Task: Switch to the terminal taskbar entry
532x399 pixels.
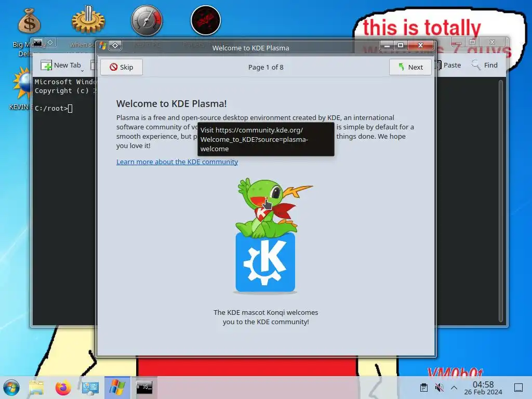Action: tap(144, 388)
